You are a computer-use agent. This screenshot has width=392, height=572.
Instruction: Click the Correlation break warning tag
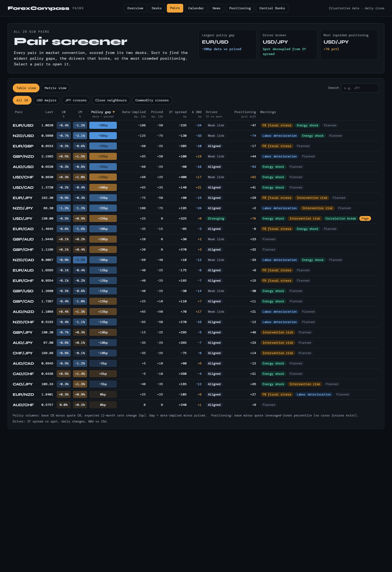pyautogui.click(x=341, y=218)
